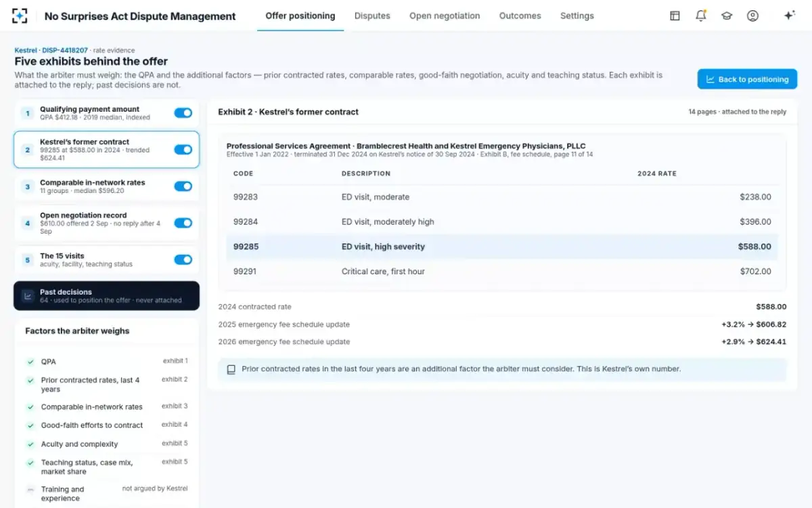Select the 99284 code cell
This screenshot has width=812, height=508.
point(246,221)
